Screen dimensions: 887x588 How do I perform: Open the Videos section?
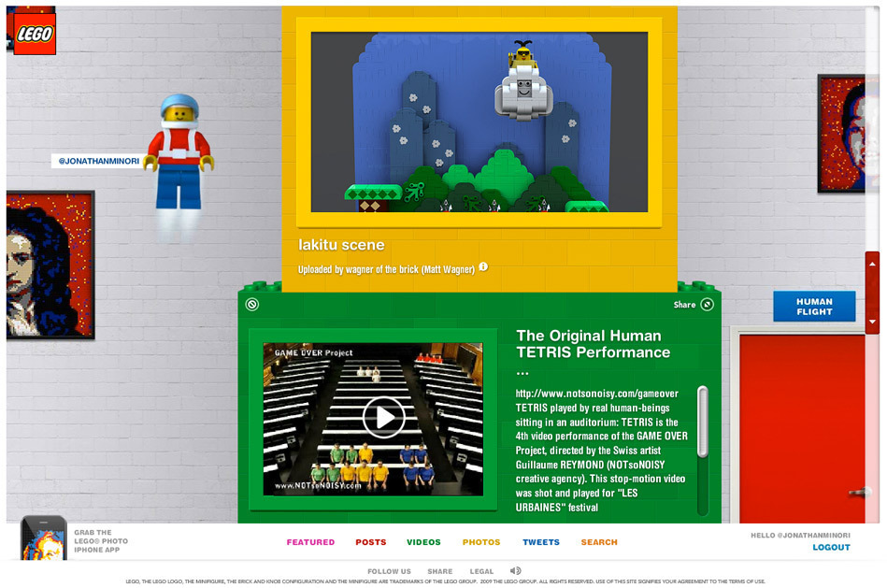(423, 542)
